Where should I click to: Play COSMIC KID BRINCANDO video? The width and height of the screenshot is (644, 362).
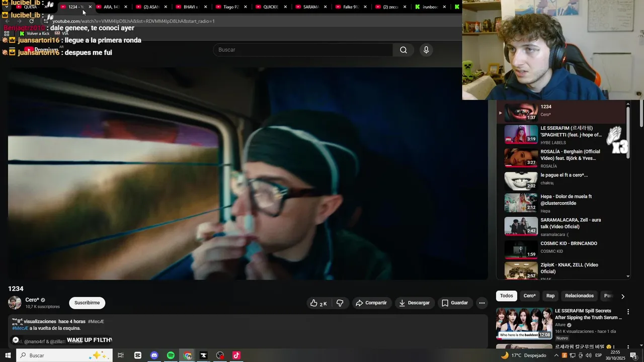point(561,249)
